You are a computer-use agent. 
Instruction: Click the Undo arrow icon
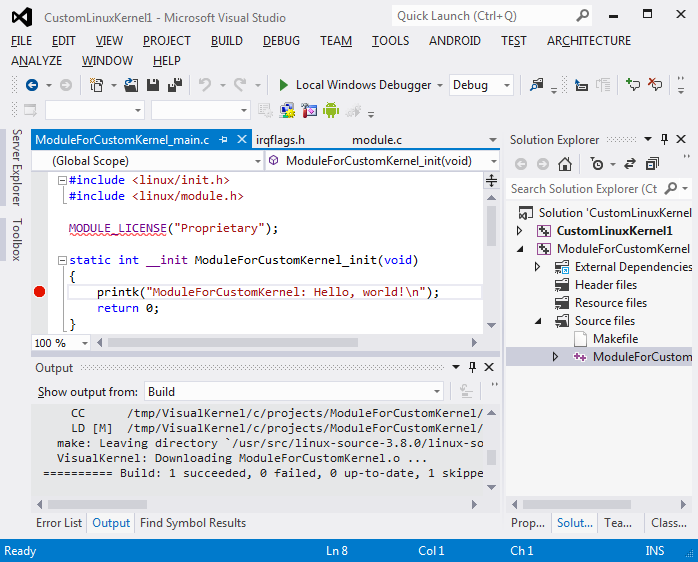point(205,85)
